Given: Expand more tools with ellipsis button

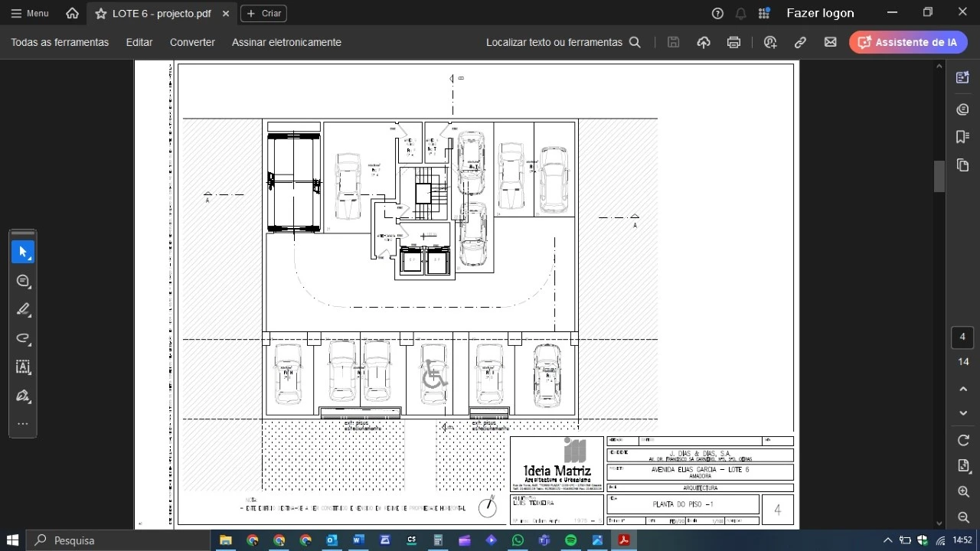Looking at the screenshot, I should [x=23, y=423].
